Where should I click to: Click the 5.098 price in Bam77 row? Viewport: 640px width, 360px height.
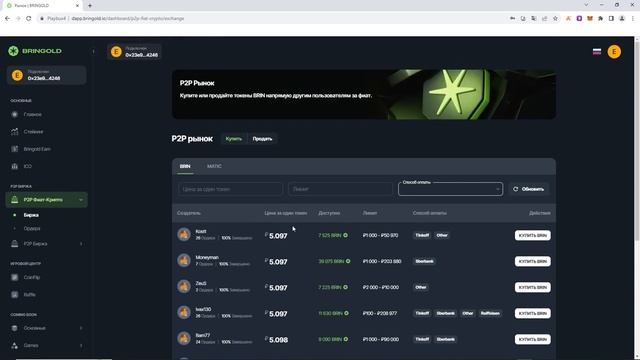[x=278, y=340]
